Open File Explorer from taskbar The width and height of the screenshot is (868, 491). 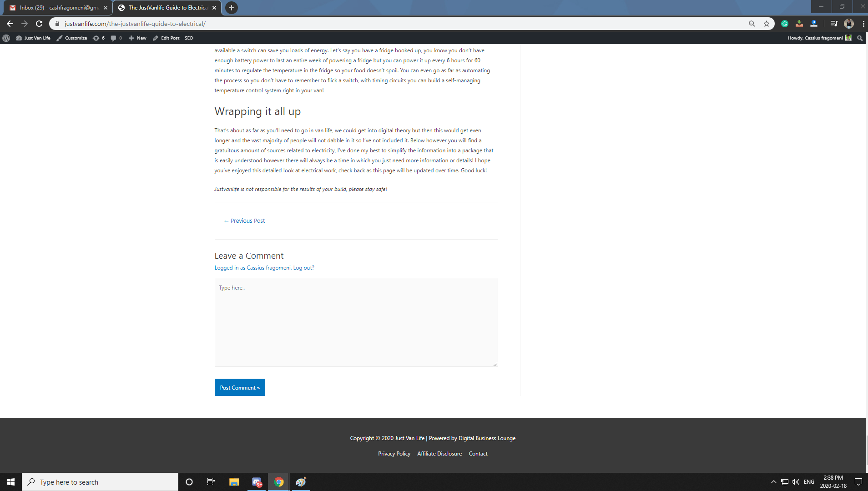pyautogui.click(x=234, y=482)
